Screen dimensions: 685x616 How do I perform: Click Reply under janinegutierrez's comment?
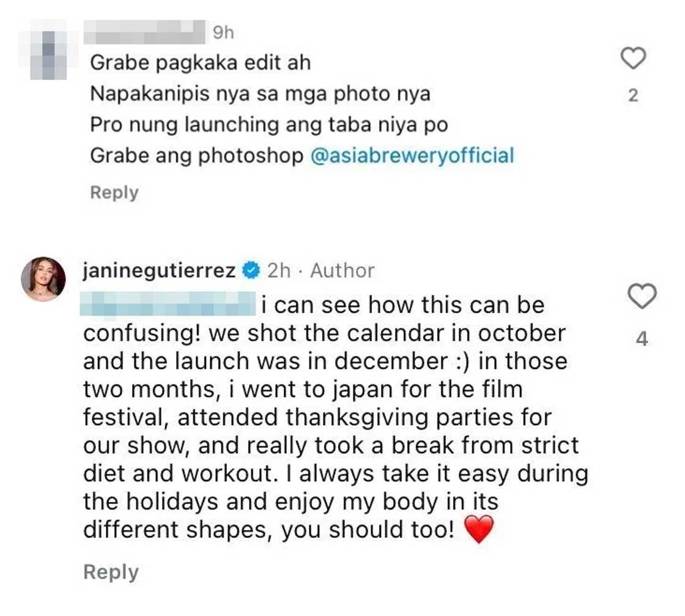click(111, 572)
